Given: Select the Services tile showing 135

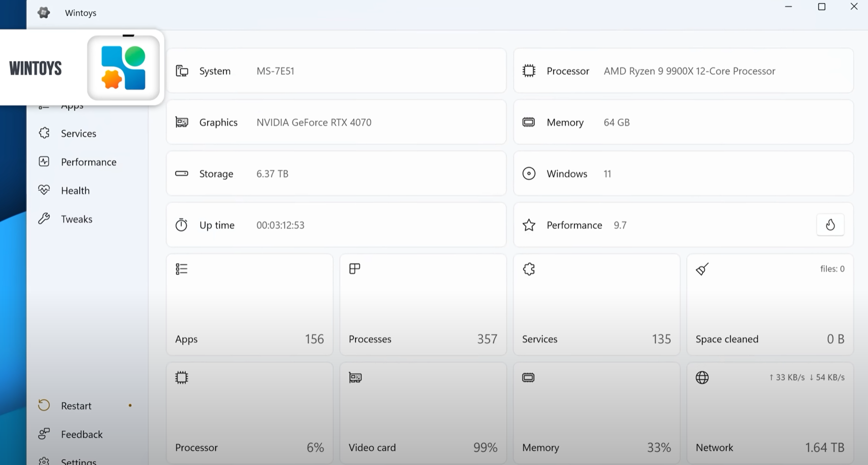Looking at the screenshot, I should click(596, 305).
